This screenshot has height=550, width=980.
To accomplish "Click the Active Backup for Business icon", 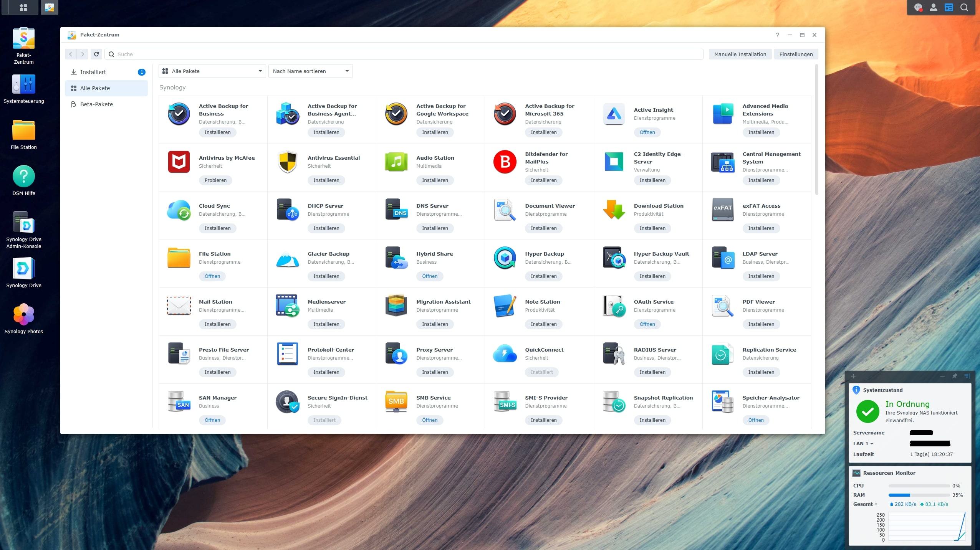I will coord(179,114).
